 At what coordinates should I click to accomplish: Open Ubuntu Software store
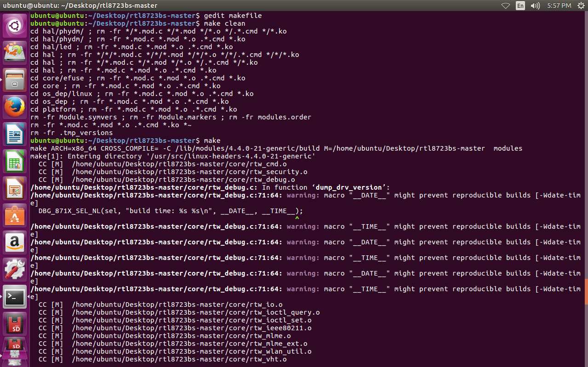pos(15,215)
